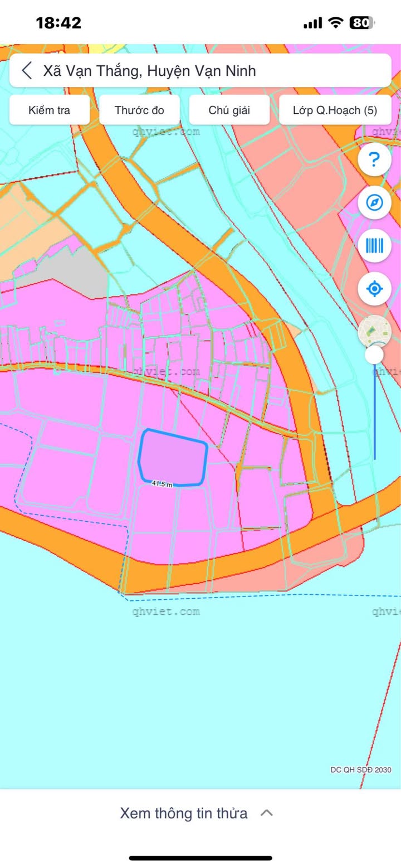The width and height of the screenshot is (401, 868).
Task: Open Lớp Q.Hoạch (5) layers list
Action: click(x=335, y=110)
